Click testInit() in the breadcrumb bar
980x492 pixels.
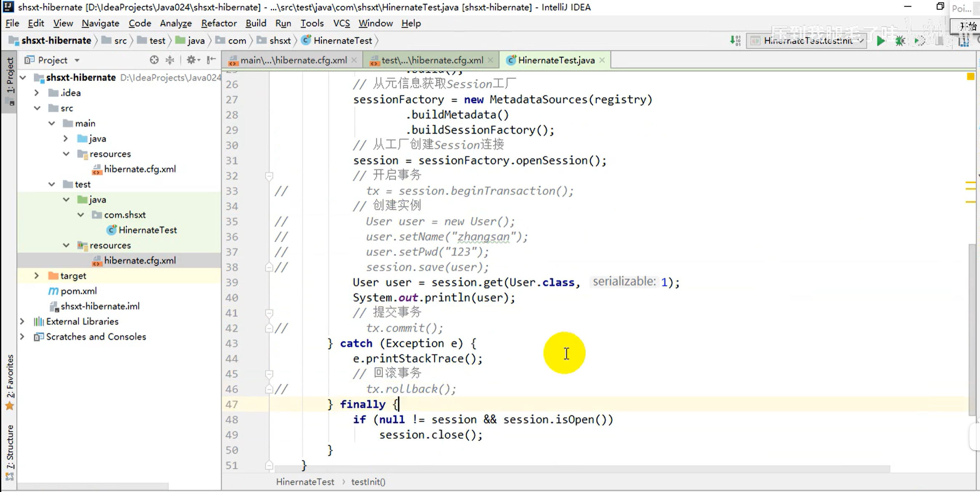click(368, 482)
